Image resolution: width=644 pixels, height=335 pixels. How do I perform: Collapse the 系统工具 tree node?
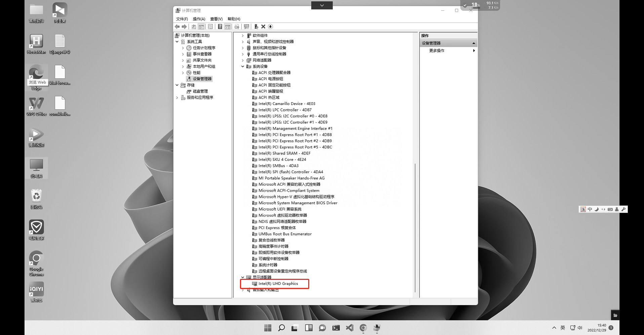click(177, 42)
